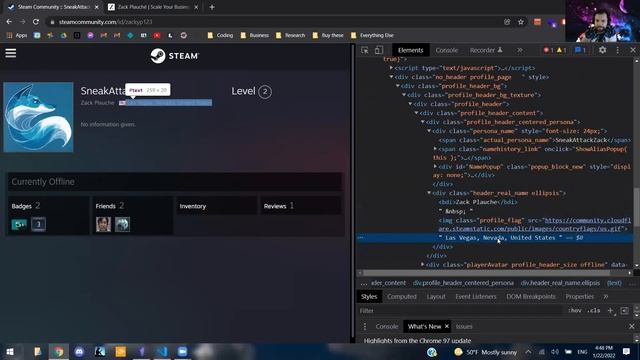This screenshot has height=360, width=640.
Task: Collapse the profile_header_content div
Action: pos(417,113)
